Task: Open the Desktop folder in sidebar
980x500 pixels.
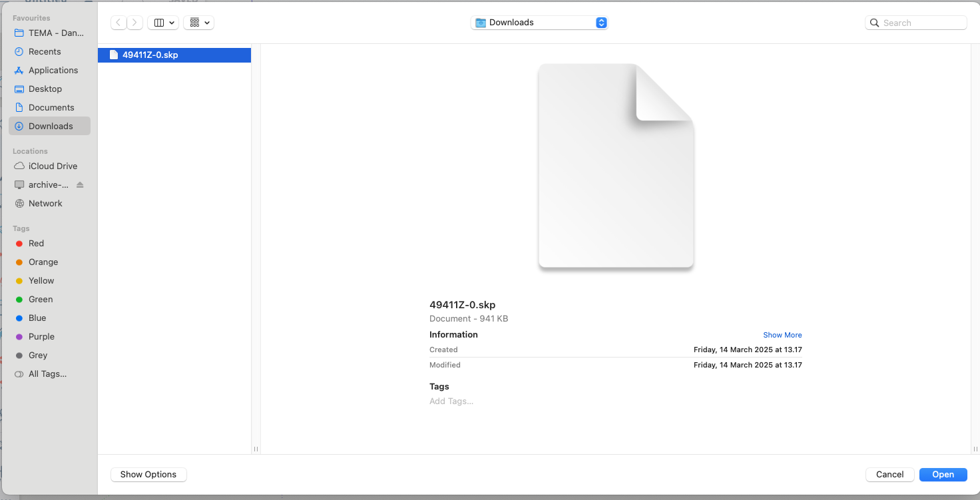Action: pos(45,89)
